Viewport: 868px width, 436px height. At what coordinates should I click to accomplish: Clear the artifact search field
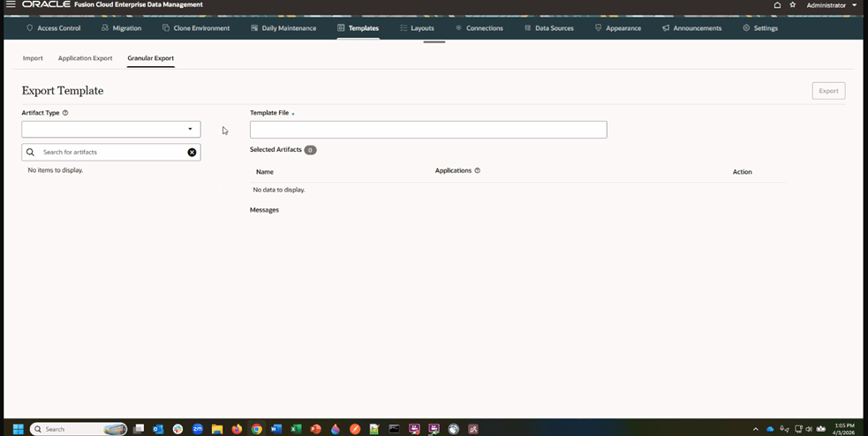192,153
